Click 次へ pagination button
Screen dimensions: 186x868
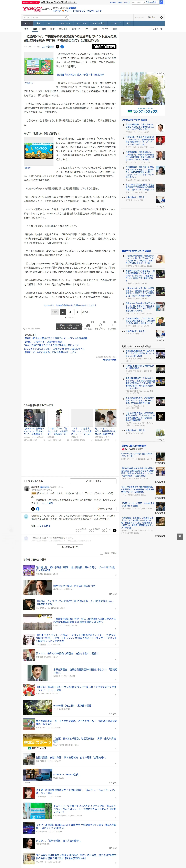click(x=85, y=312)
